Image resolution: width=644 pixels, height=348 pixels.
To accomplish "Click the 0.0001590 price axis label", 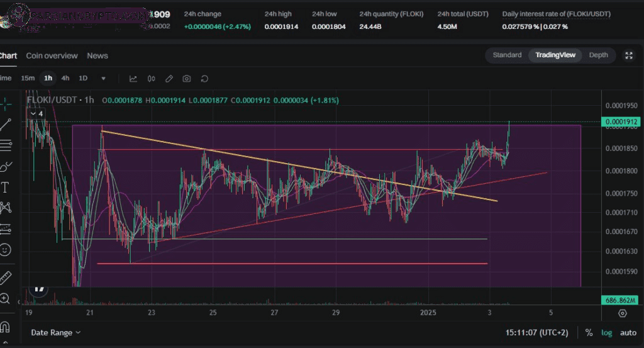I will (621, 272).
